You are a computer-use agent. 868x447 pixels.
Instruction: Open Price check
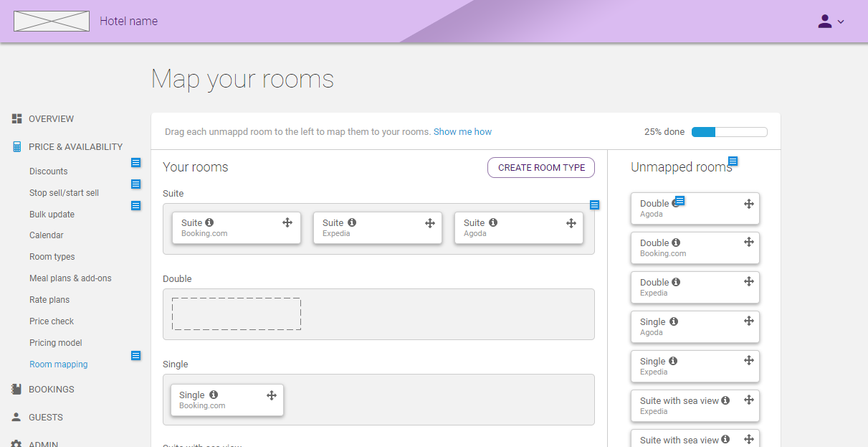(x=52, y=321)
